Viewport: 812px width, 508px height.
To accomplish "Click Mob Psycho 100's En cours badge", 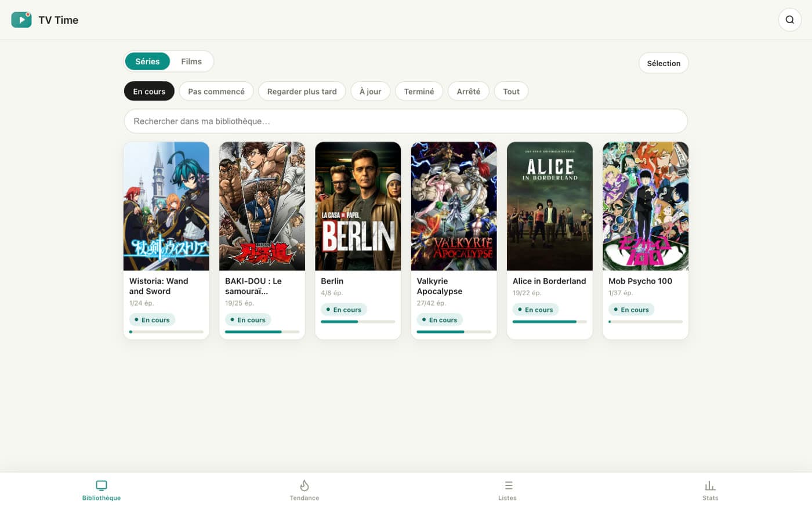I will point(631,310).
